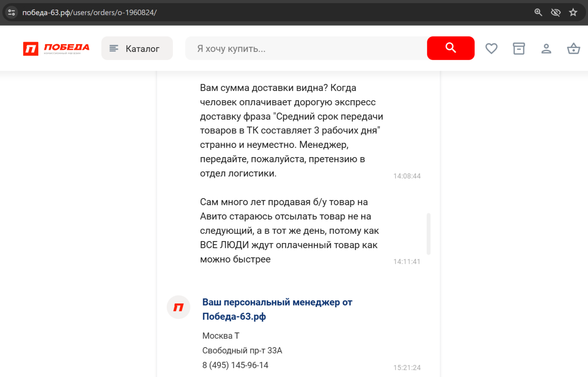Click the 15:21:24 message timestamp

(x=407, y=367)
